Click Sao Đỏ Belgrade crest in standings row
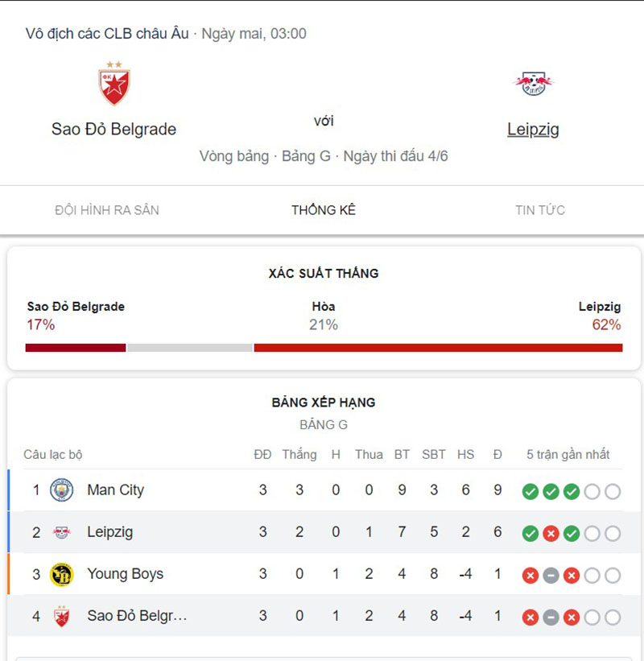The image size is (644, 661). 62,616
